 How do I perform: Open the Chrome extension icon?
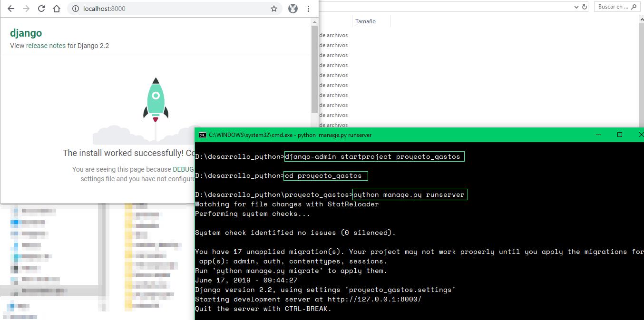point(293,9)
